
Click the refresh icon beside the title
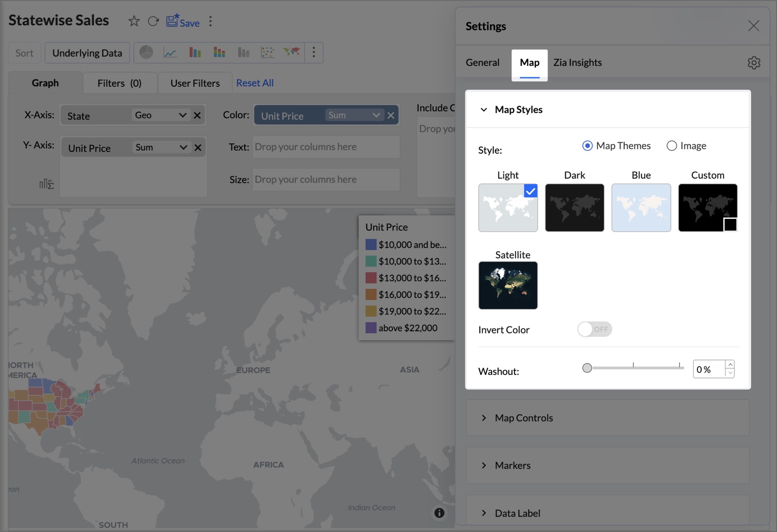tap(153, 21)
